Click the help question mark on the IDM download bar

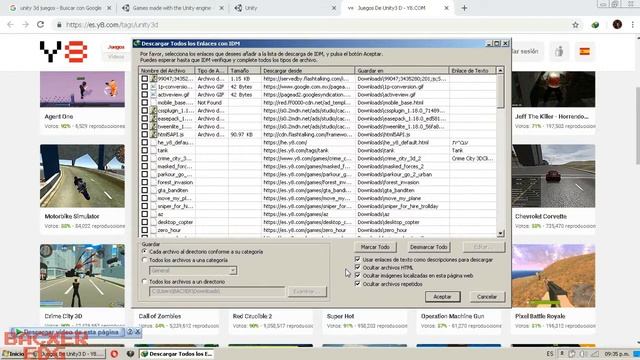click(130, 332)
